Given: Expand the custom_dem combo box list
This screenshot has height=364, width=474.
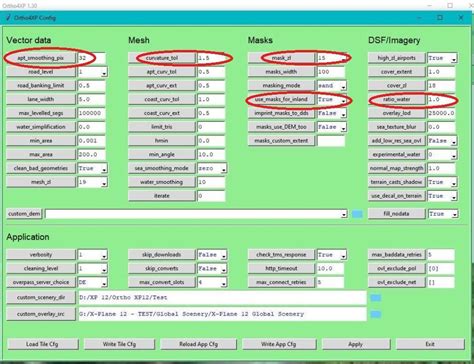Looking at the screenshot, I should (x=344, y=214).
